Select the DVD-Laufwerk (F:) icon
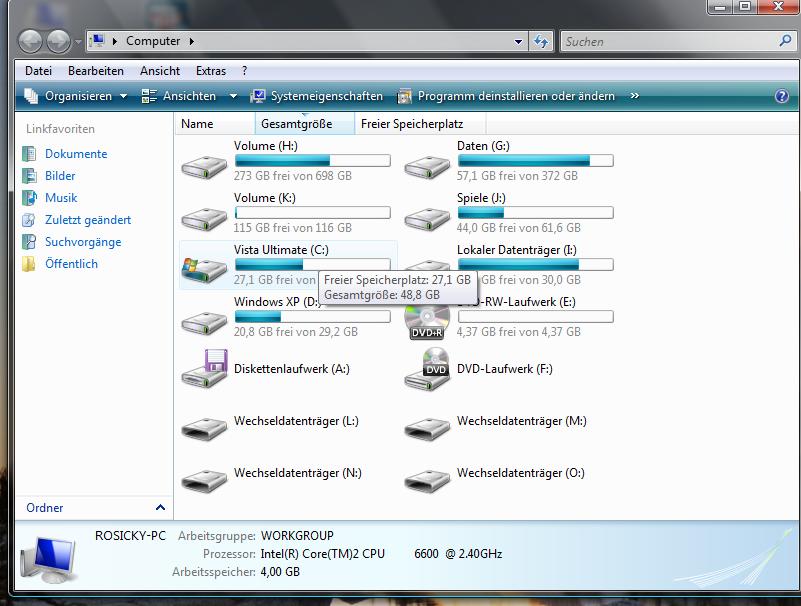 427,369
